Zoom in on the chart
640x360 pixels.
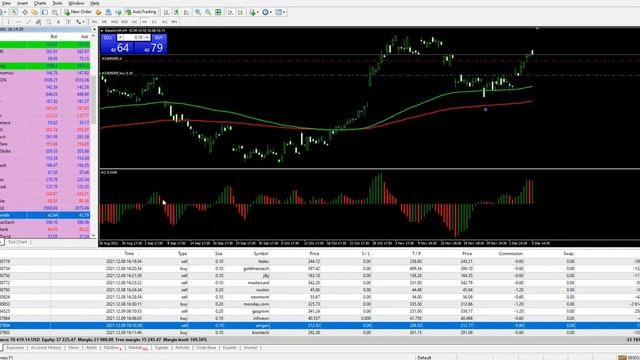click(198, 12)
